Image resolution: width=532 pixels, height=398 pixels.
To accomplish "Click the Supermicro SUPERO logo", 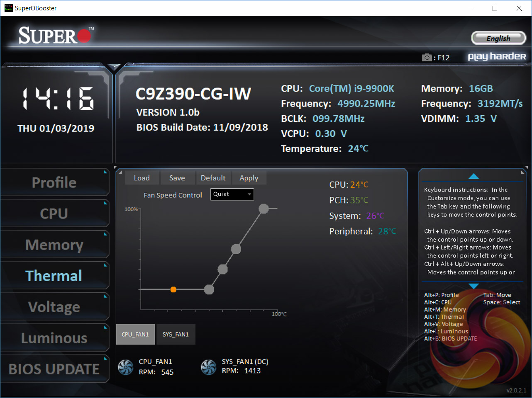I will [x=56, y=36].
